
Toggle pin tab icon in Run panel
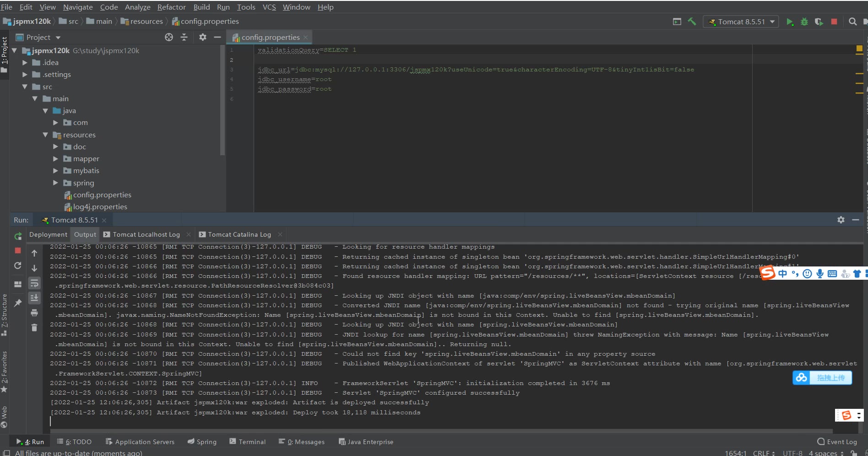coord(18,303)
